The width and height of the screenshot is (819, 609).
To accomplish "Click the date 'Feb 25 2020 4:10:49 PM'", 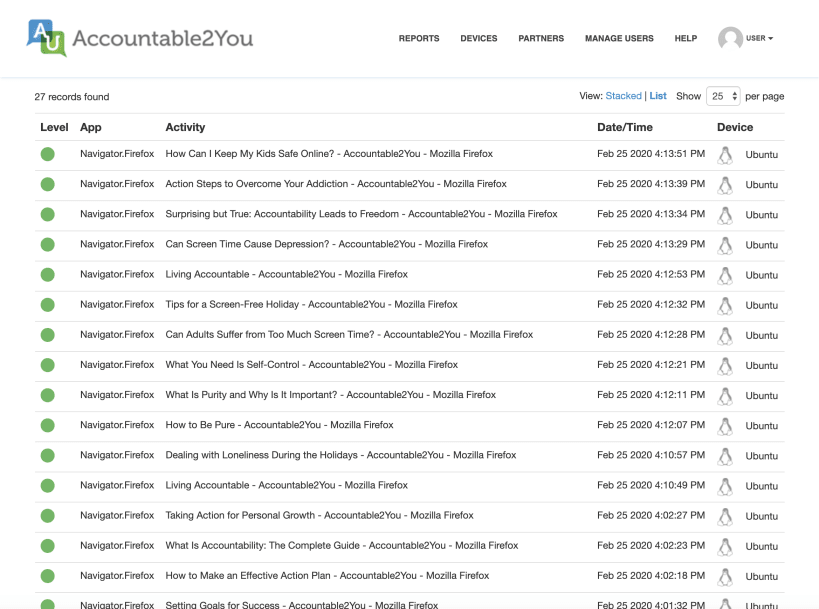I will (651, 485).
